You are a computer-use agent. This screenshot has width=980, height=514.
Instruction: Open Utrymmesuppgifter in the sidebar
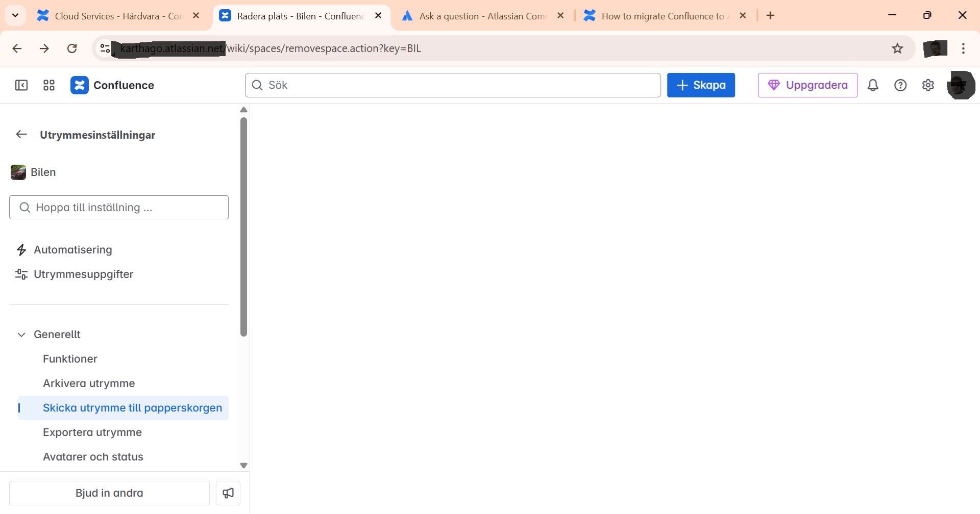point(119,274)
